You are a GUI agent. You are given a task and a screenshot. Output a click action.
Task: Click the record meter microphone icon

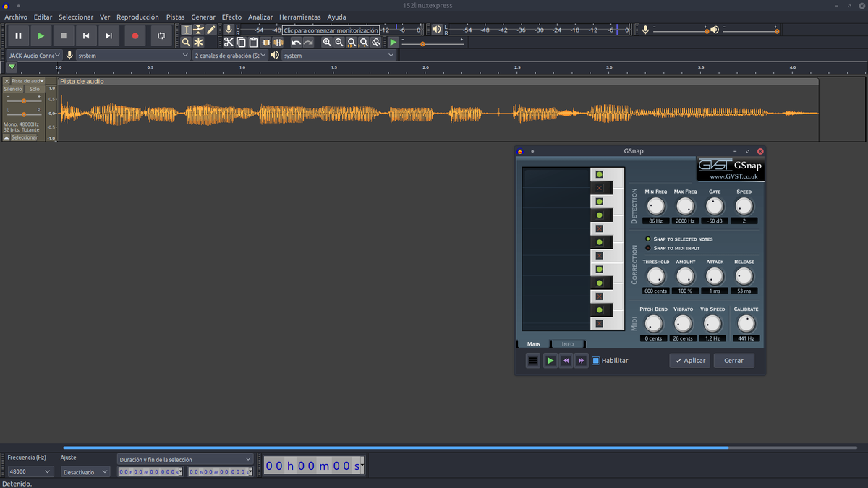[229, 30]
